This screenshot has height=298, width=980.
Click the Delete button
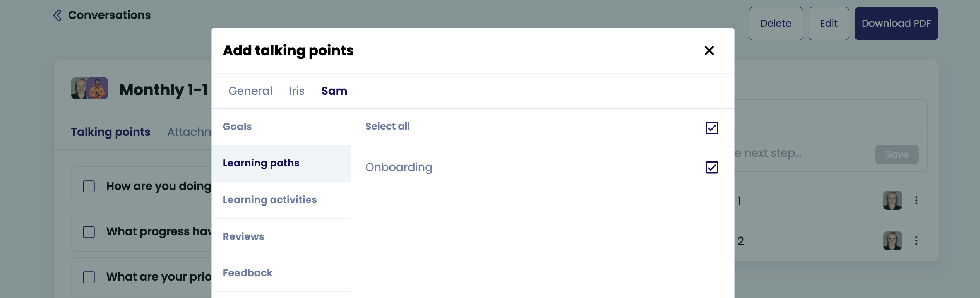tap(775, 24)
